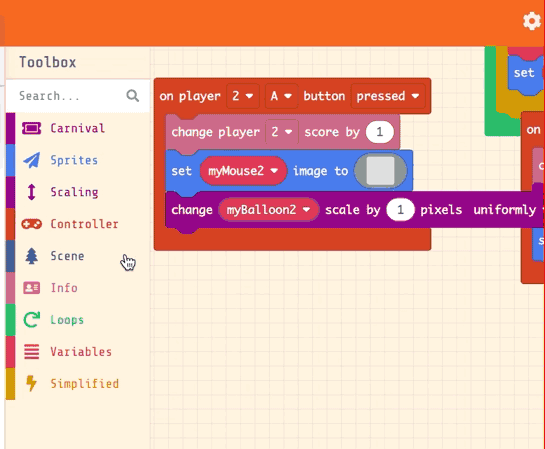Open the gray image editor swatch
Image resolution: width=545 pixels, height=449 pixels.
point(381,171)
